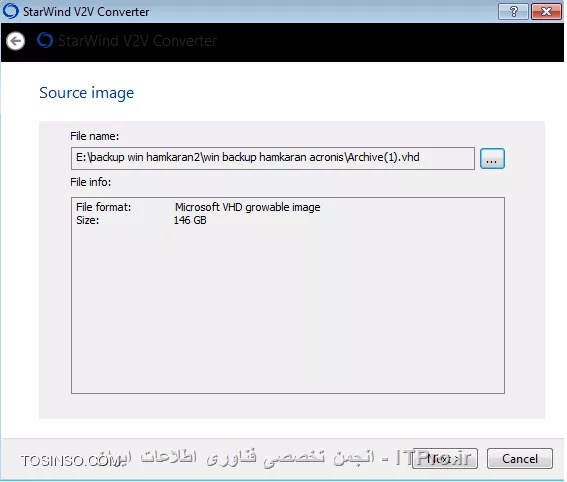
Task: Close the StarWind V2V Converter window
Action: (x=546, y=12)
